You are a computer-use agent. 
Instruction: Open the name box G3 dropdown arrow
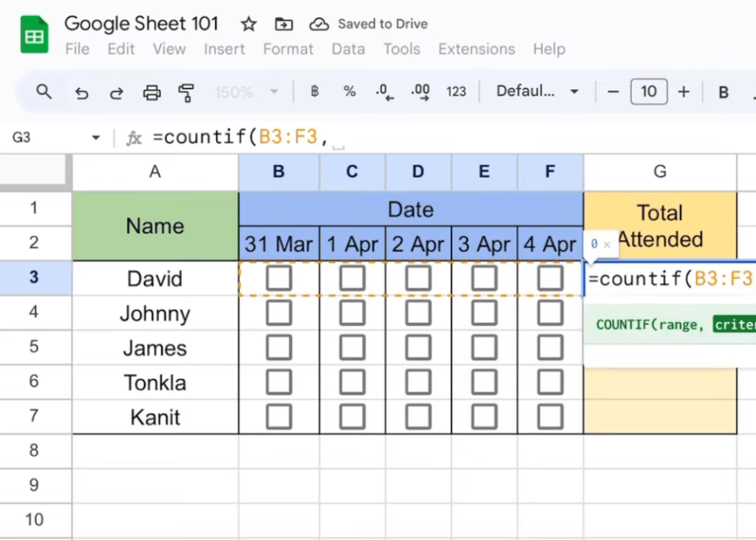[95, 138]
